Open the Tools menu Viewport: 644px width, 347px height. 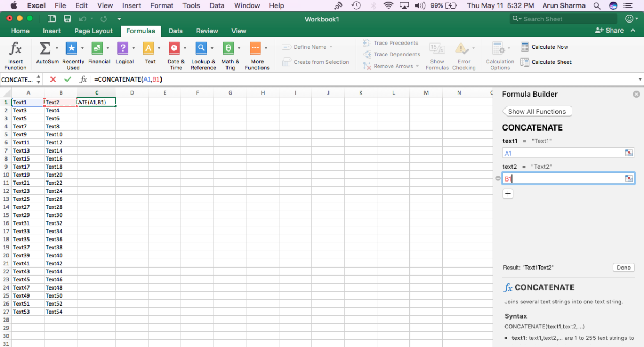point(191,5)
